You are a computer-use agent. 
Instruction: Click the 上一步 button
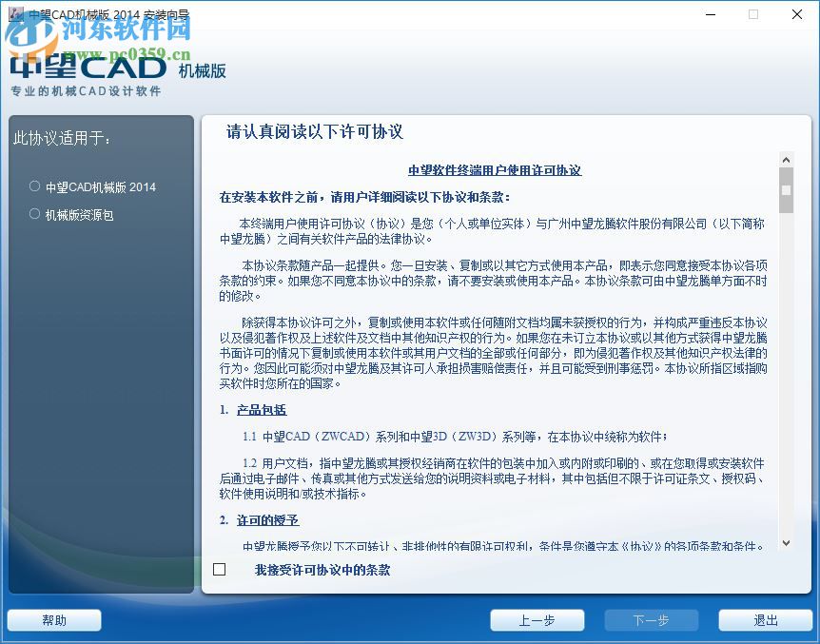[537, 619]
